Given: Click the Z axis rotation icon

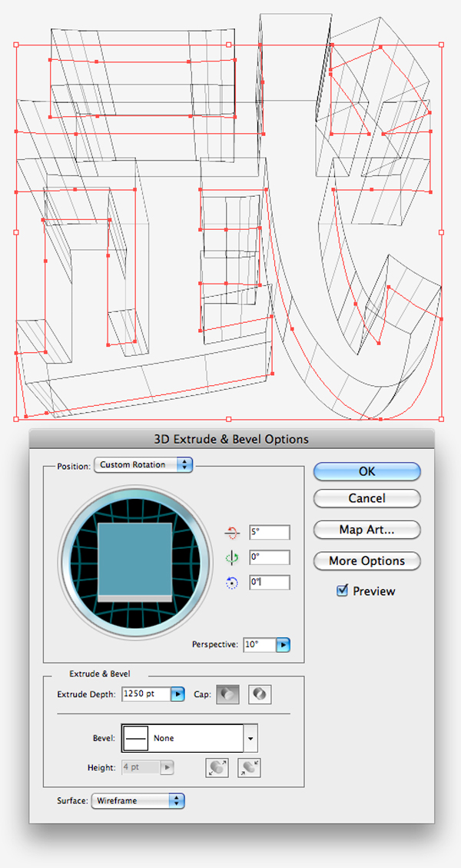Looking at the screenshot, I should pyautogui.click(x=231, y=582).
